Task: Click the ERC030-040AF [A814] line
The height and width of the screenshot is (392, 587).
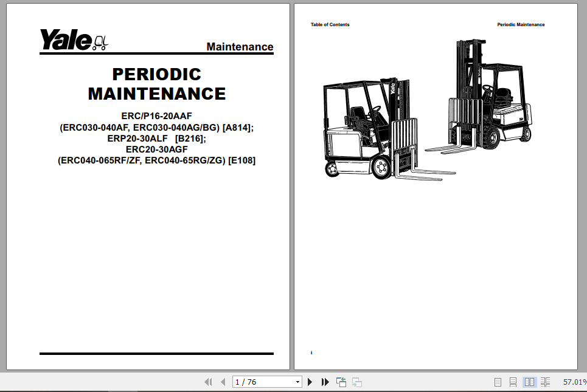Action: click(156, 128)
